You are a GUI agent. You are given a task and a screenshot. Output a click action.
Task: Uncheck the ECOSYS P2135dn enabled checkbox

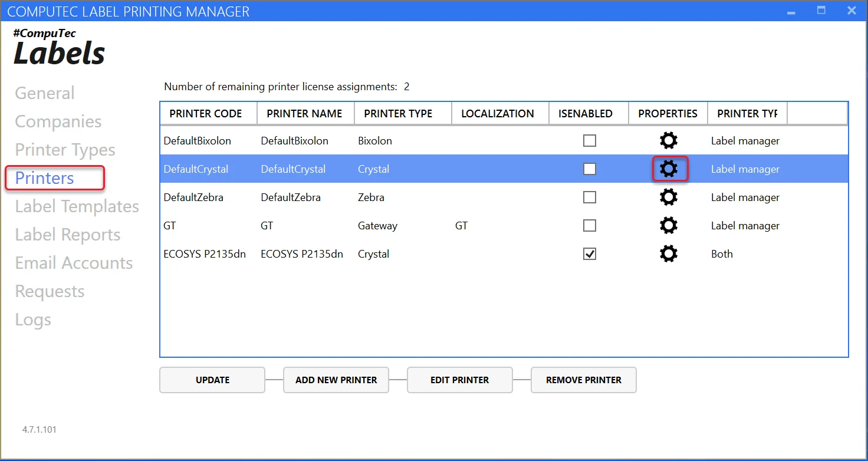pyautogui.click(x=589, y=254)
